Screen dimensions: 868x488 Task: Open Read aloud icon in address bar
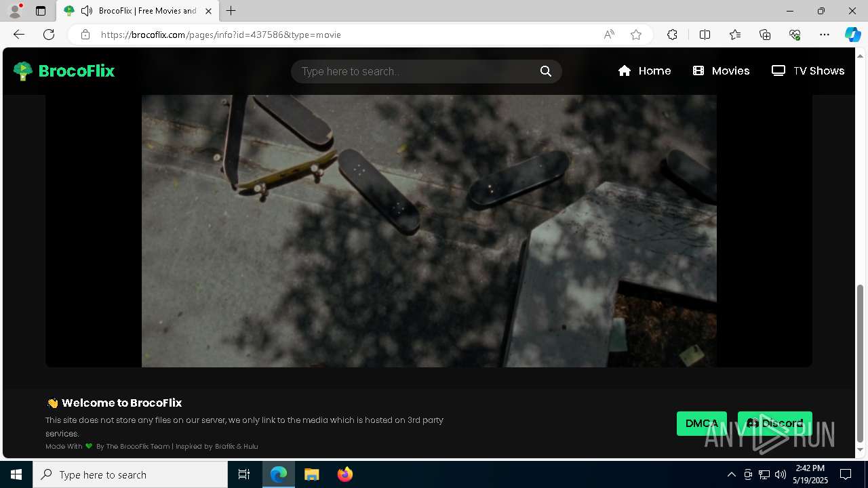click(609, 35)
